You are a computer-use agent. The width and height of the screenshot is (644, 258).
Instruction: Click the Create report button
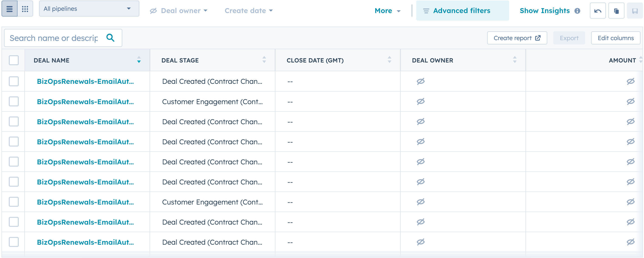(x=517, y=38)
